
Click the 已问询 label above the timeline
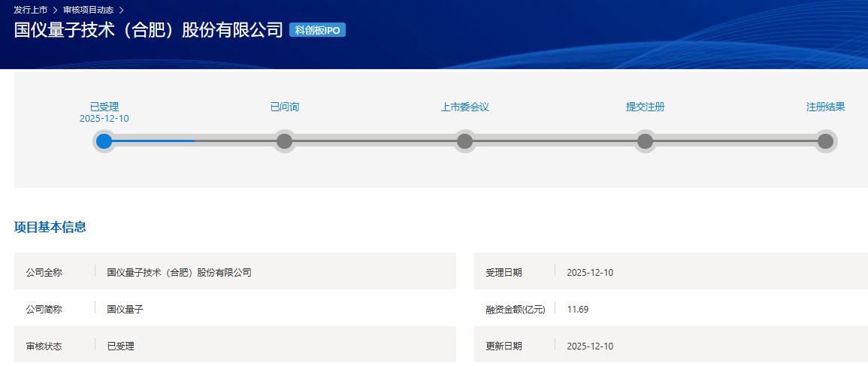[x=284, y=107]
